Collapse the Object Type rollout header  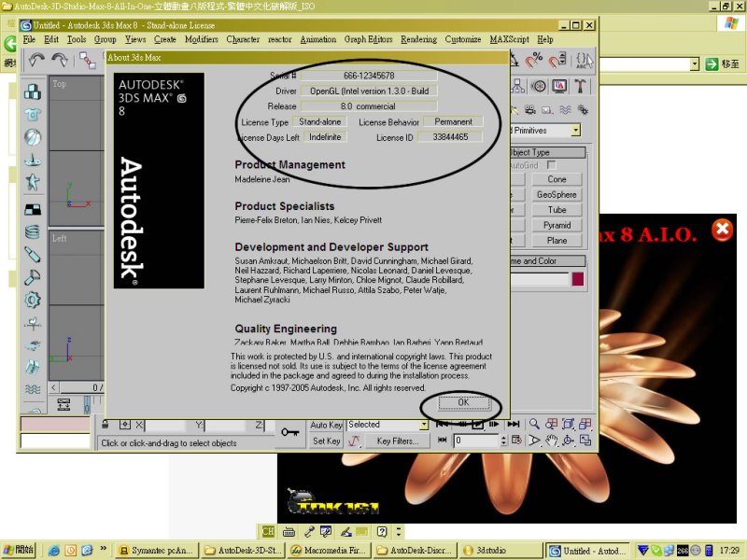548,152
